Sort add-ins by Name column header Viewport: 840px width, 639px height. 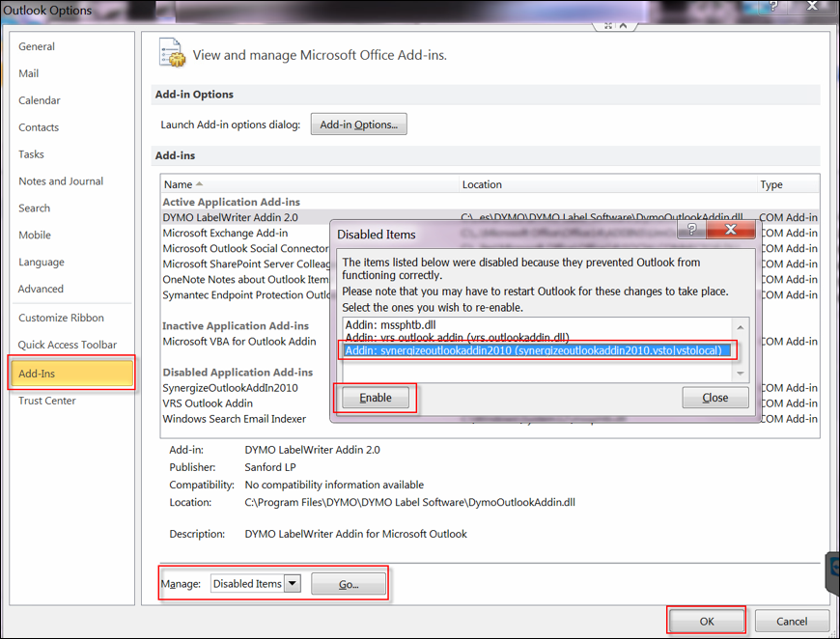click(310, 184)
